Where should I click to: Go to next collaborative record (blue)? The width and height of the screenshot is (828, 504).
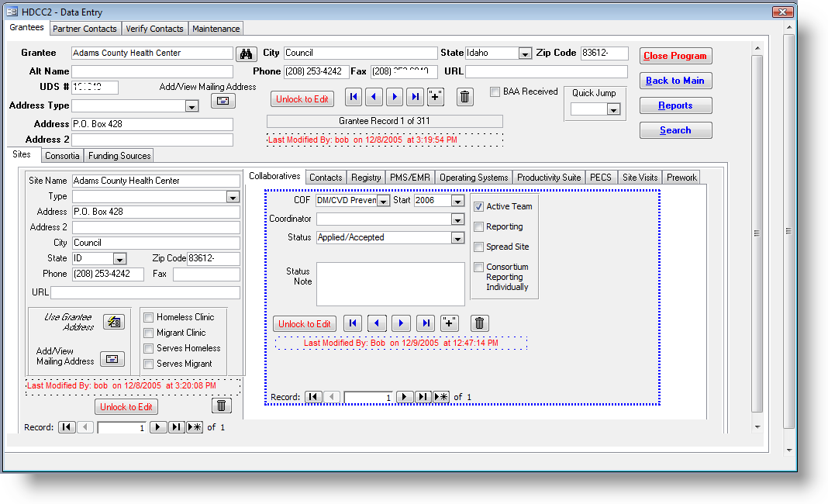402,323
